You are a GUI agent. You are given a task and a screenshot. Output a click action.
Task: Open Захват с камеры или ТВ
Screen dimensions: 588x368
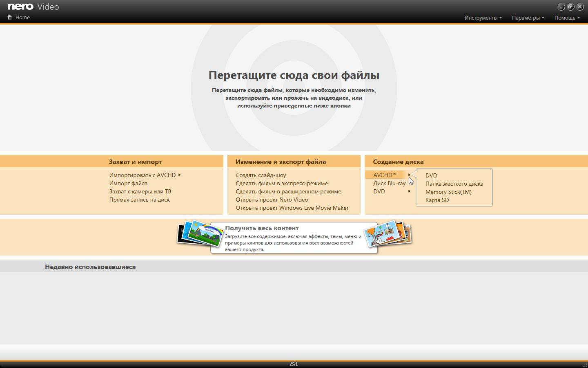pyautogui.click(x=140, y=191)
